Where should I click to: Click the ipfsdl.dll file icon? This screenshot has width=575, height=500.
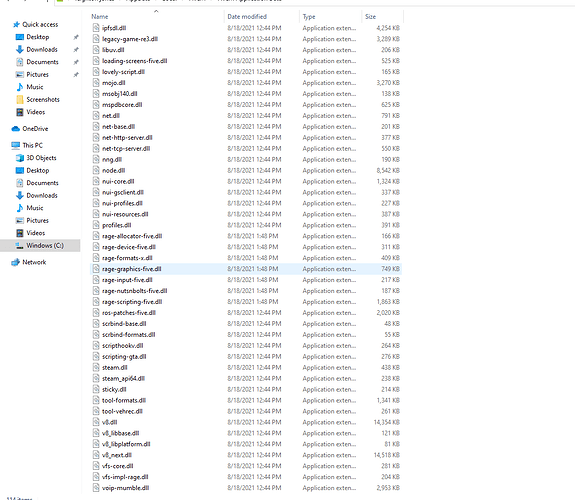[96, 28]
